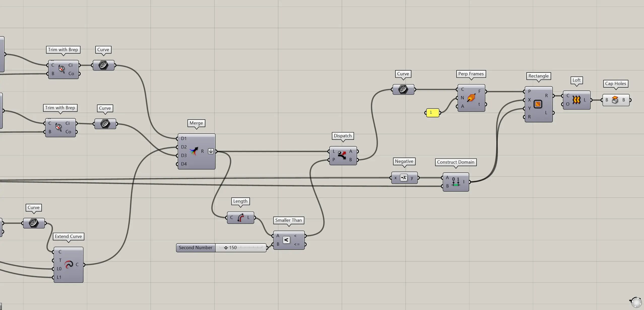Screen dimensions: 644x310
Task: Click the Merge tooltip label
Action: (x=196, y=123)
